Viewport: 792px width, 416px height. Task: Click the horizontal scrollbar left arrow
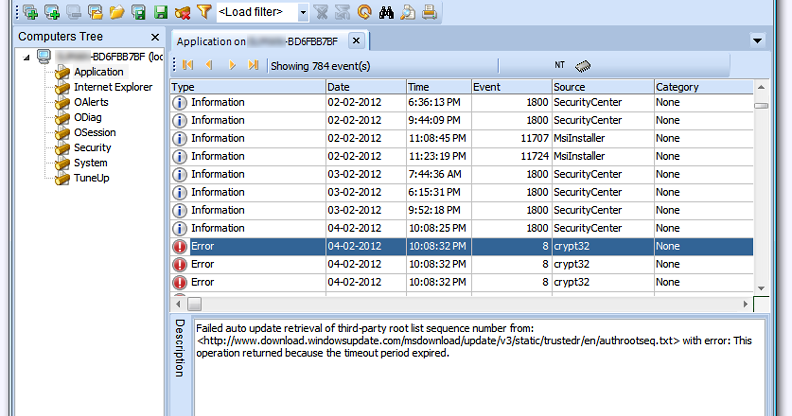178,304
